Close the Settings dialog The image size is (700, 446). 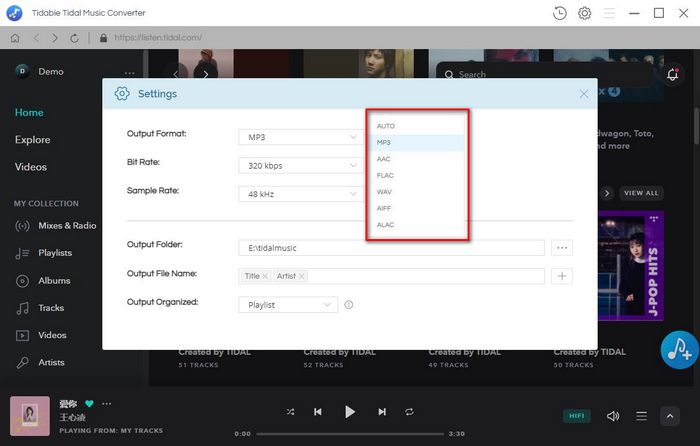[584, 94]
